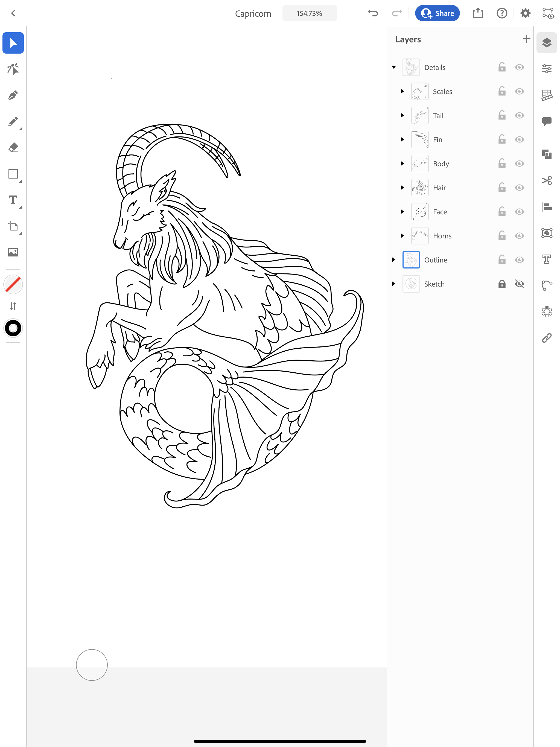The width and height of the screenshot is (560, 747).
Task: Select the Eraser tool
Action: (x=13, y=148)
